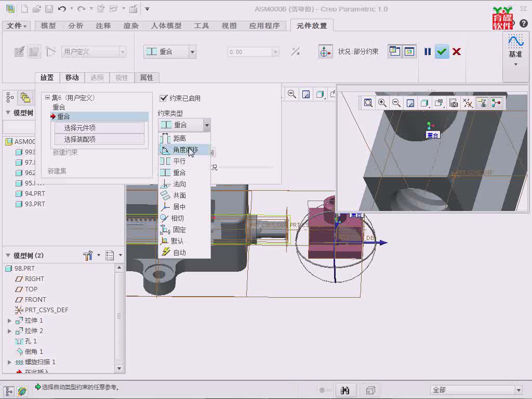Flip constraint orientation icon
Image resolution: width=532 pixels, height=399 pixels.
[296, 51]
